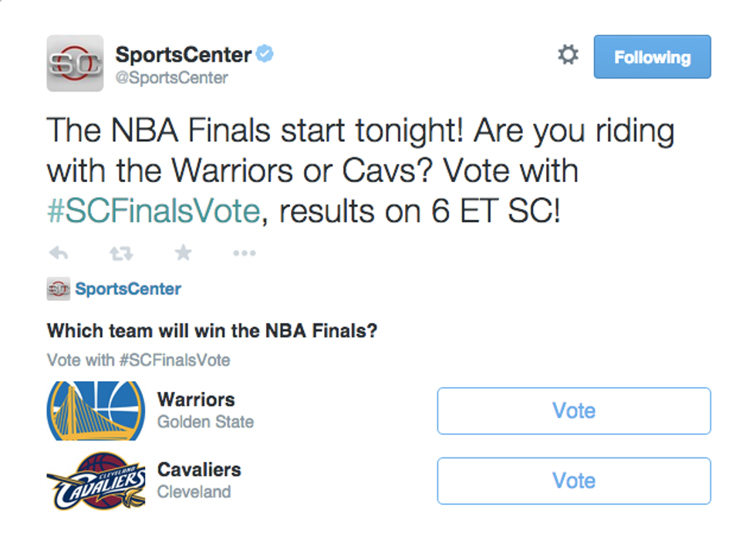The image size is (756, 533).
Task: Reply to the tweet
Action: [x=59, y=253]
